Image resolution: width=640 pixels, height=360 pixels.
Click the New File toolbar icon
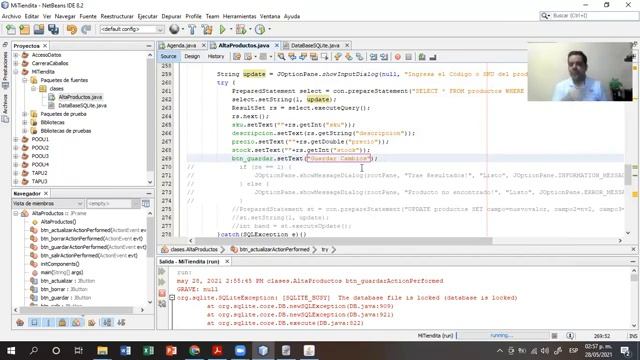[11, 29]
